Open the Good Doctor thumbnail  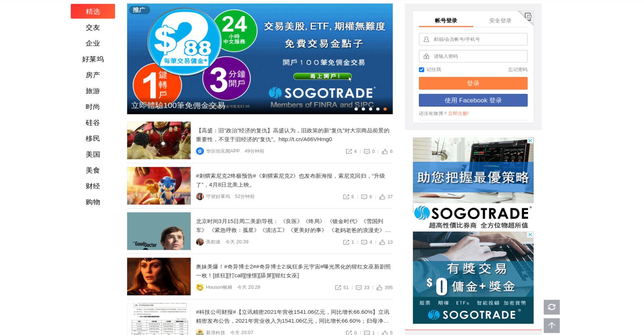[x=159, y=231]
